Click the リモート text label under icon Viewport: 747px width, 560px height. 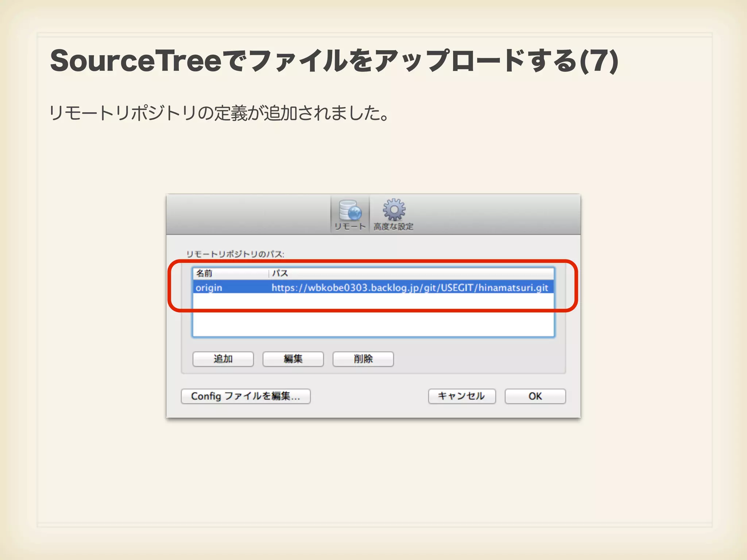350,226
